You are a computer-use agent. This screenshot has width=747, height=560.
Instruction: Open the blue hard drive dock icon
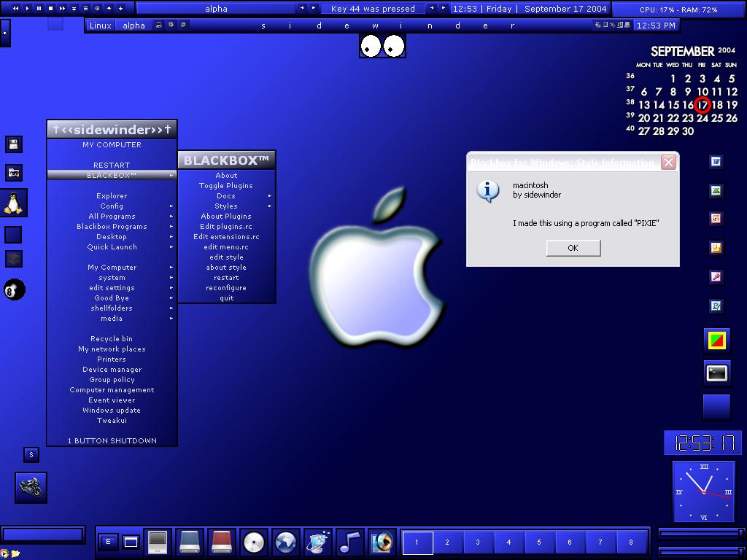[x=190, y=542]
